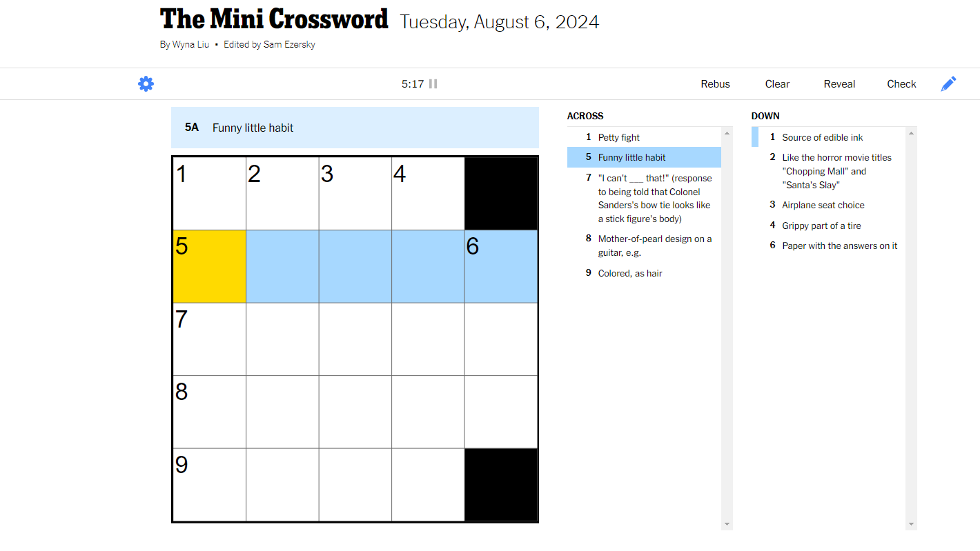Viewport: 980px width, 551px height.
Task: Select 6-Down clue about answers paper
Action: coord(839,246)
